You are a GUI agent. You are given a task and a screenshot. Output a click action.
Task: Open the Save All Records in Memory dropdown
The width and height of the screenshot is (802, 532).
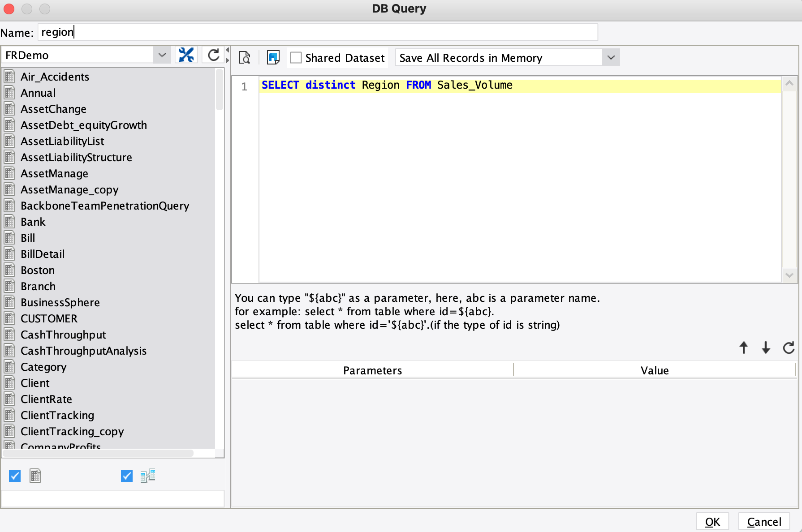pyautogui.click(x=611, y=57)
